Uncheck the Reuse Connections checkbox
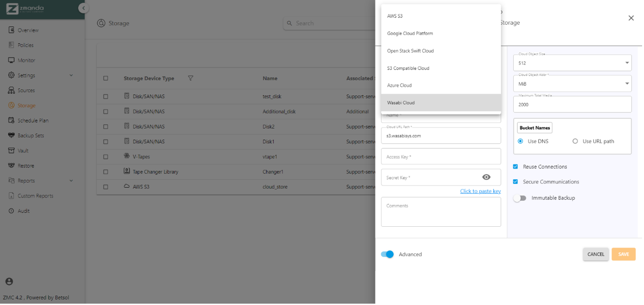The height and width of the screenshot is (305, 644). pyautogui.click(x=515, y=167)
